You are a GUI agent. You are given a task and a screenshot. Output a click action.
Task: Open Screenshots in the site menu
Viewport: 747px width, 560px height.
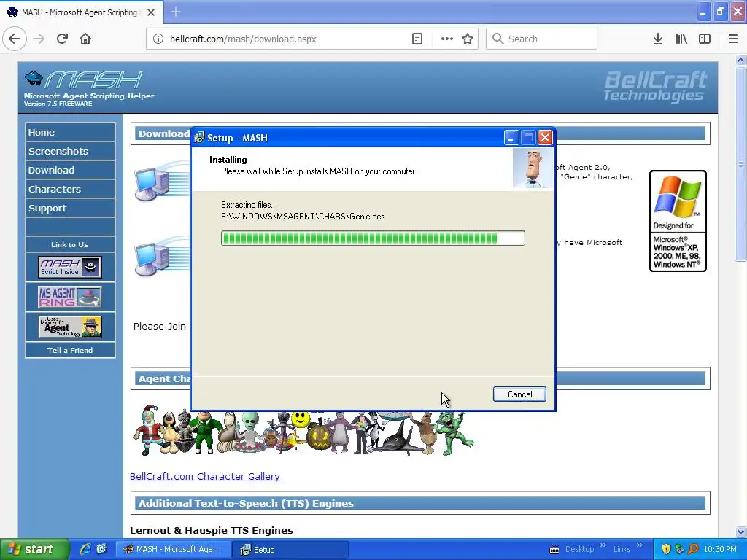click(x=70, y=151)
